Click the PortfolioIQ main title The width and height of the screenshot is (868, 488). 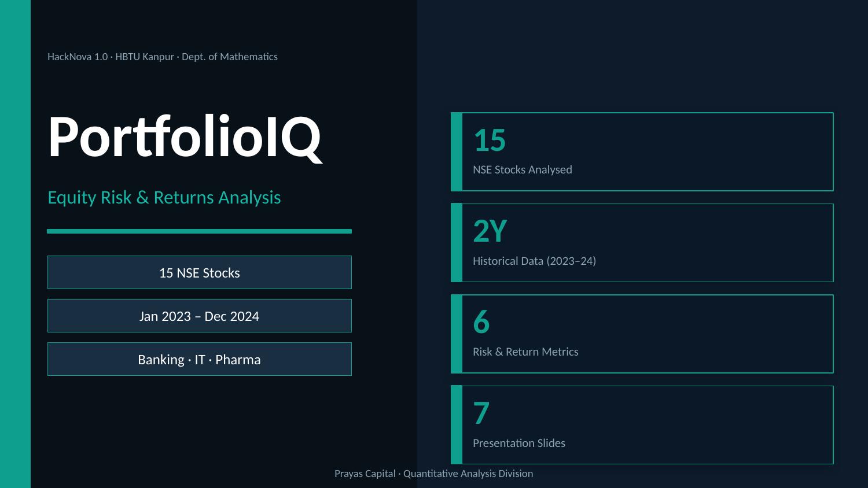click(185, 137)
